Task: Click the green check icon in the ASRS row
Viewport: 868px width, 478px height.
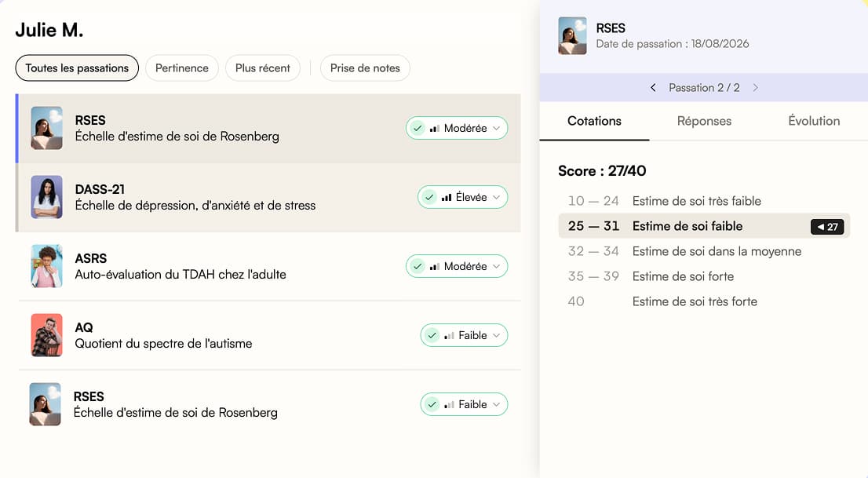Action: pyautogui.click(x=418, y=266)
